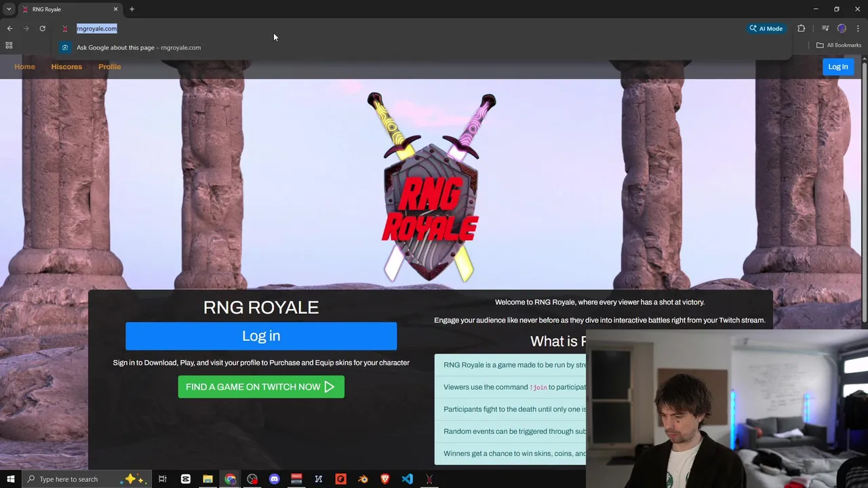868x488 pixels.
Task: Select Ask Google about this page suggestion
Action: 138,47
